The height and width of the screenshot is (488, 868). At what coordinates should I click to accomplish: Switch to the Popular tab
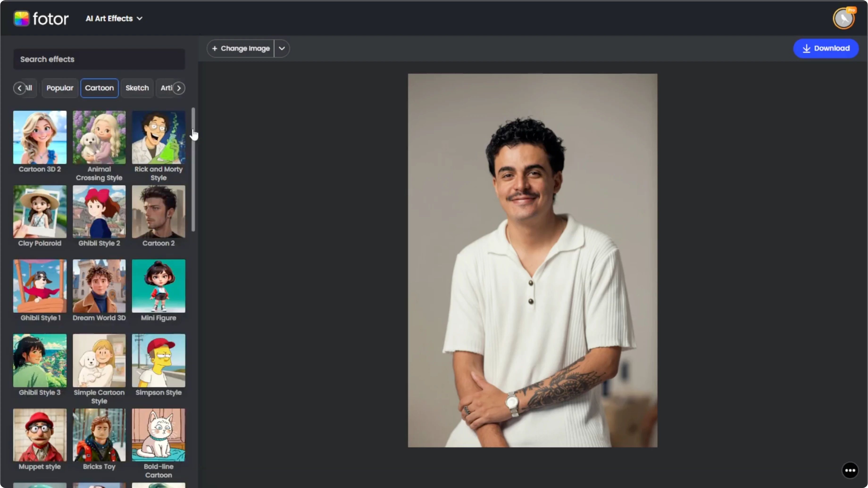60,88
